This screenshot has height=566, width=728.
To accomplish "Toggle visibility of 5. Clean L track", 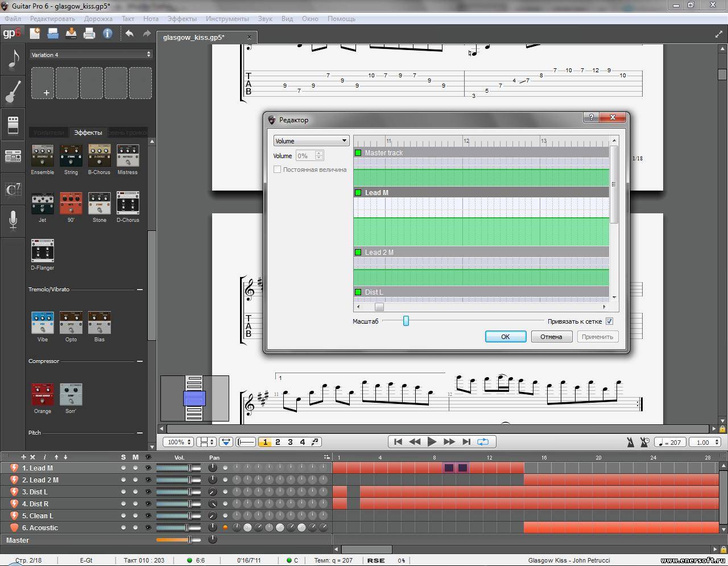I will click(x=148, y=516).
